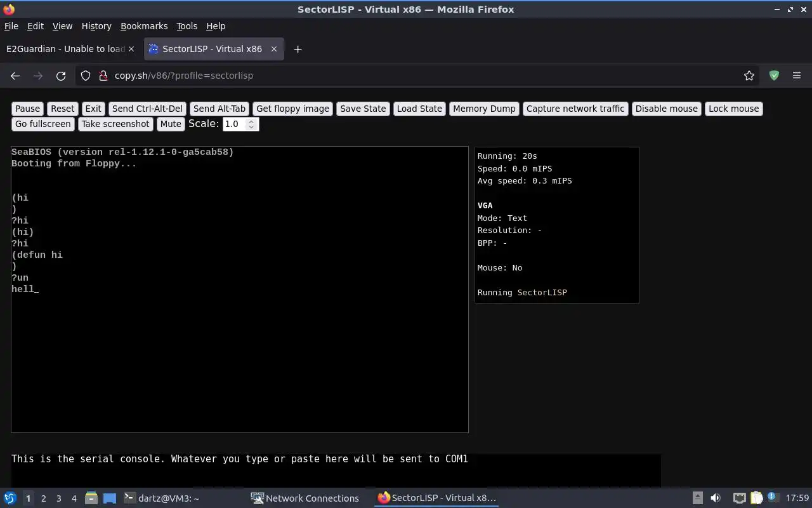
Task: Open the Help menu
Action: click(216, 26)
